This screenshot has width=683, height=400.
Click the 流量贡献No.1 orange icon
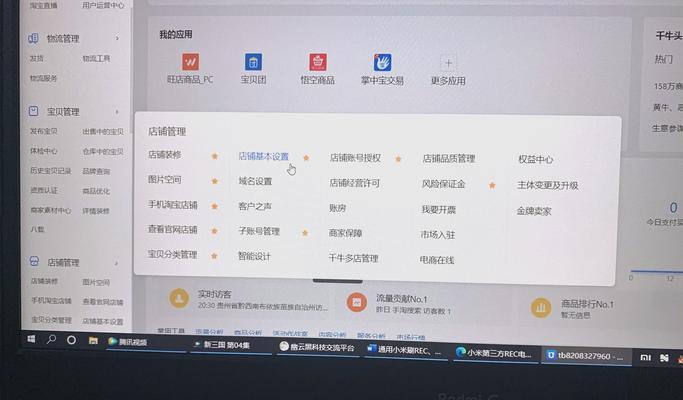click(356, 302)
